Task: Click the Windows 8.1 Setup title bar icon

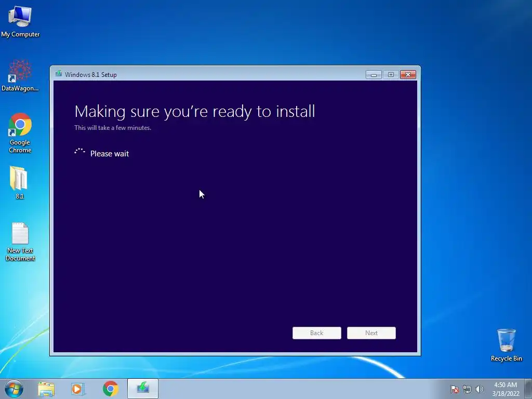Action: click(58, 74)
